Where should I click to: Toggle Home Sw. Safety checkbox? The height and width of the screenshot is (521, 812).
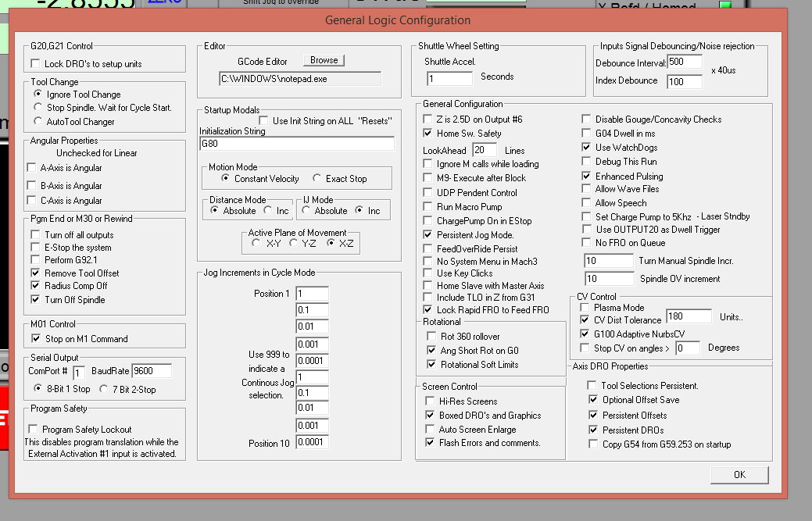coord(427,134)
